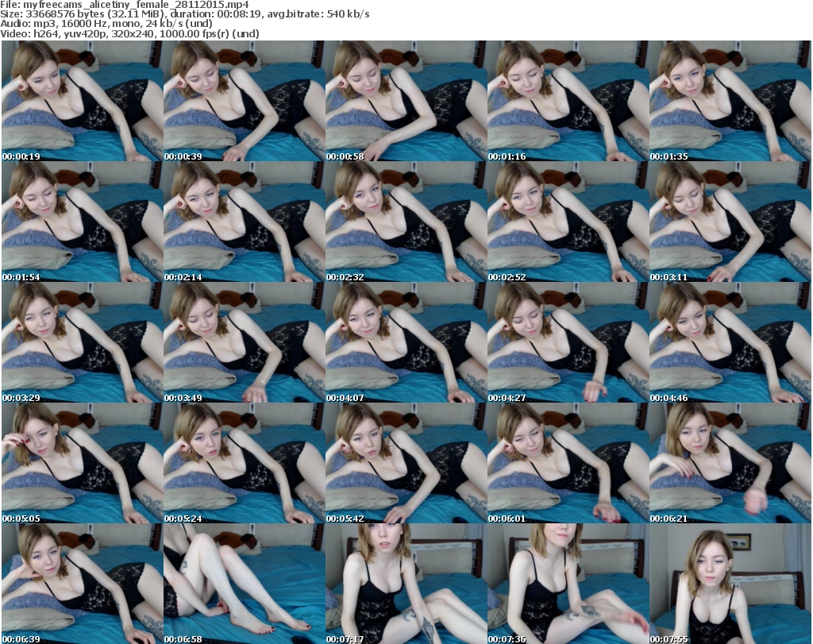Click the 'Size: 33668576 bytes' info line
Viewport: 813px width, 644px height.
tap(184, 14)
